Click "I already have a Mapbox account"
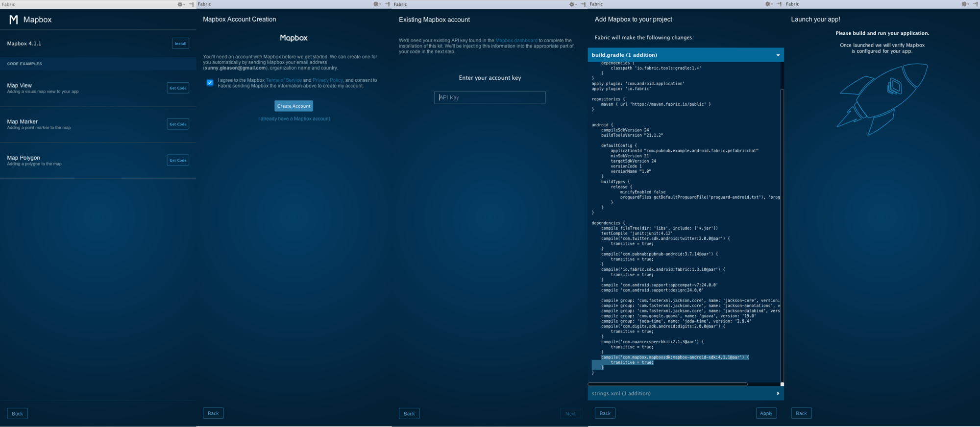The height and width of the screenshot is (427, 980). point(294,119)
